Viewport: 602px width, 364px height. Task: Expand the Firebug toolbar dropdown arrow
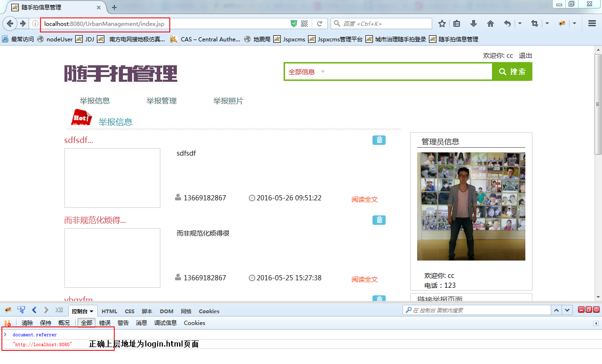click(574, 24)
